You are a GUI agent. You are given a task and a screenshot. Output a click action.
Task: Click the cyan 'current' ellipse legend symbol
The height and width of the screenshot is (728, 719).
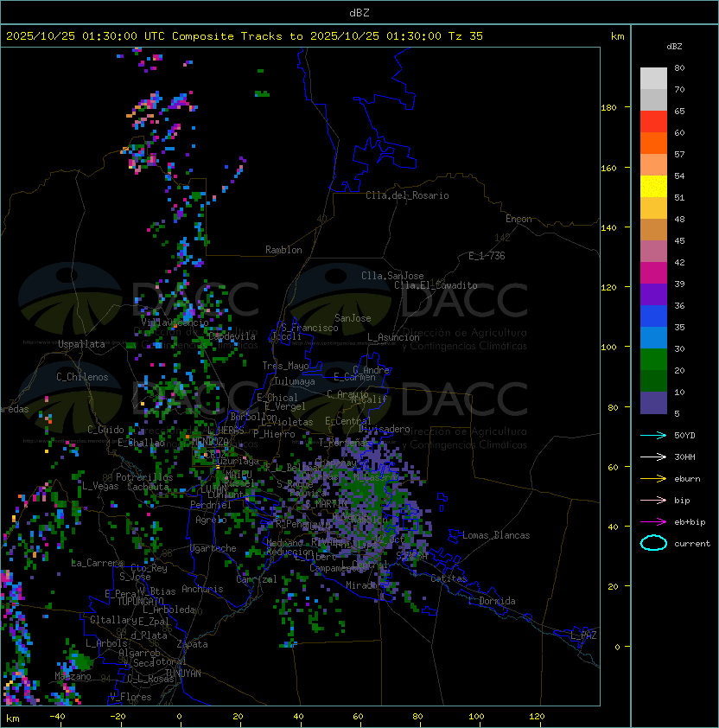[x=653, y=543]
